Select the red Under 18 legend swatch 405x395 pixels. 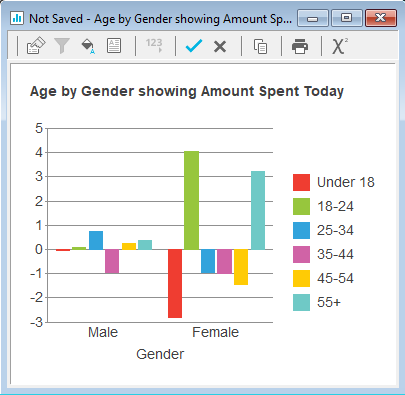point(301,182)
